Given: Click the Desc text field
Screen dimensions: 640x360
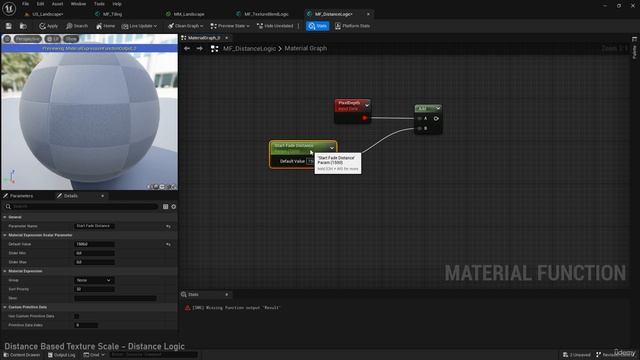Looking at the screenshot, I should tap(115, 298).
